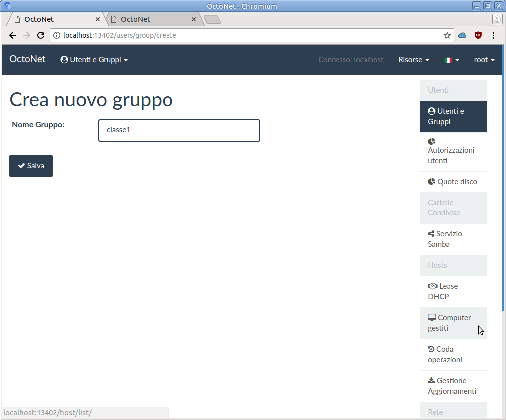This screenshot has width=506, height=420.
Task: Click the history icon beside Coda operazioni
Action: click(431, 349)
